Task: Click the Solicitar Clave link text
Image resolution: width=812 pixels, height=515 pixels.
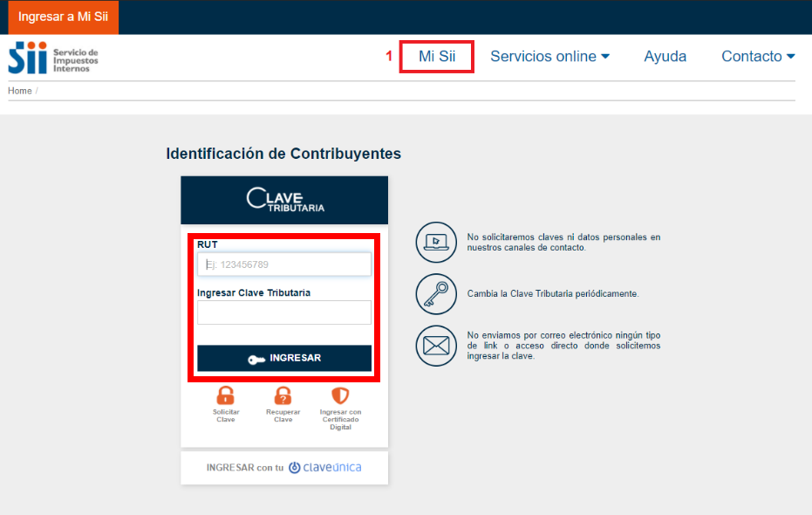Action: coord(226,415)
